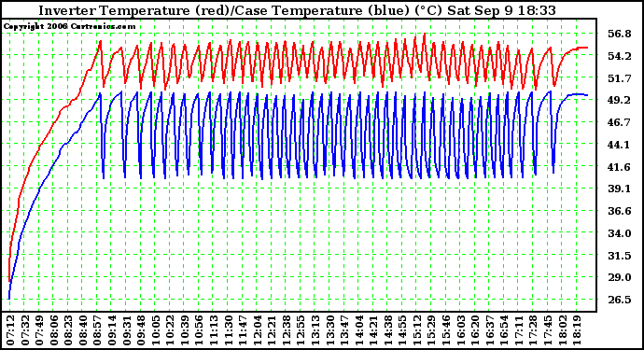Select the 51.7 y-axis label
644x350 pixels.
click(620, 78)
